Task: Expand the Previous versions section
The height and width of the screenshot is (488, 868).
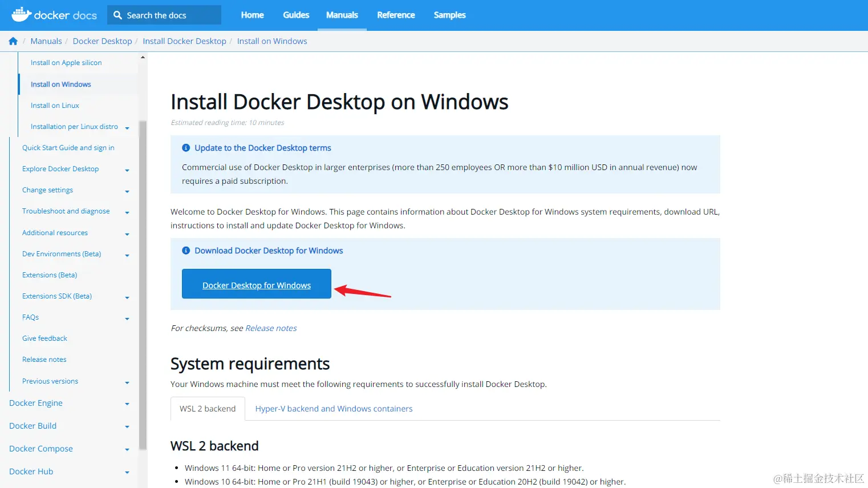Action: (x=127, y=382)
